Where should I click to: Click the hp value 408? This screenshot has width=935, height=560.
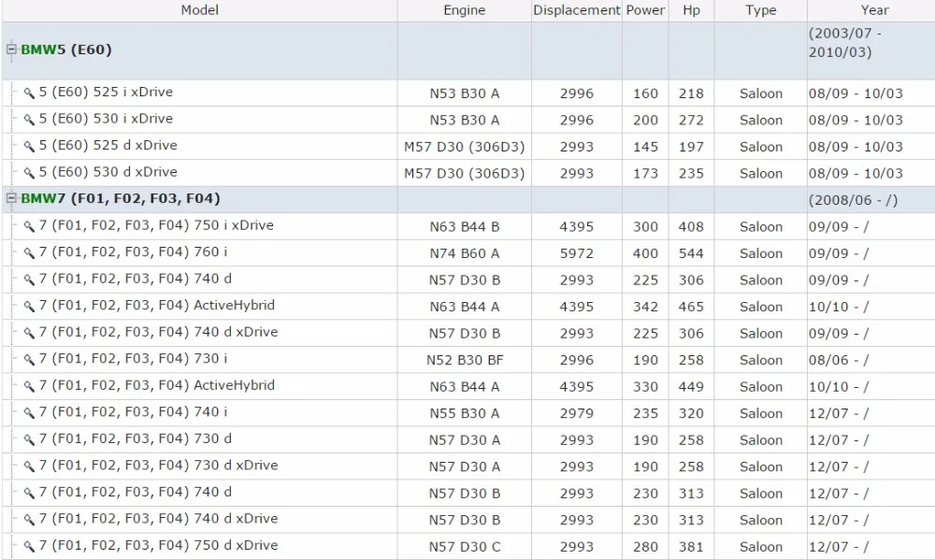click(x=691, y=226)
